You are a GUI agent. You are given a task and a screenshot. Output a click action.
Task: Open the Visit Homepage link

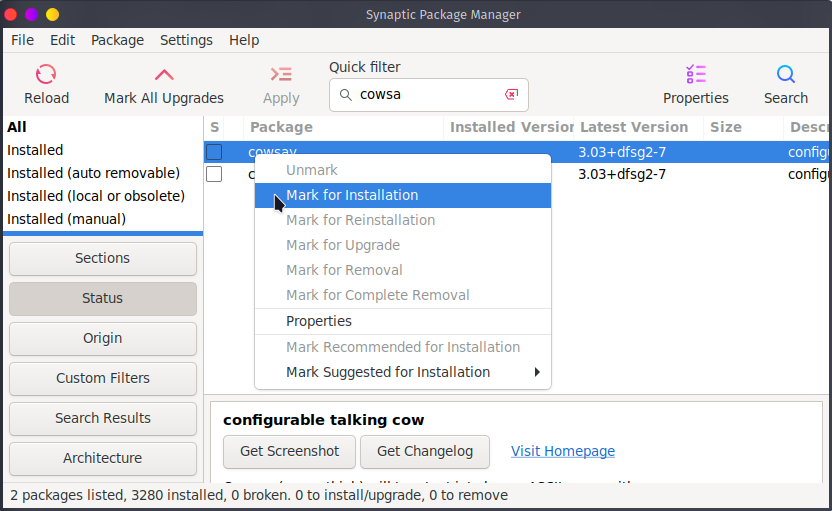[x=563, y=451]
